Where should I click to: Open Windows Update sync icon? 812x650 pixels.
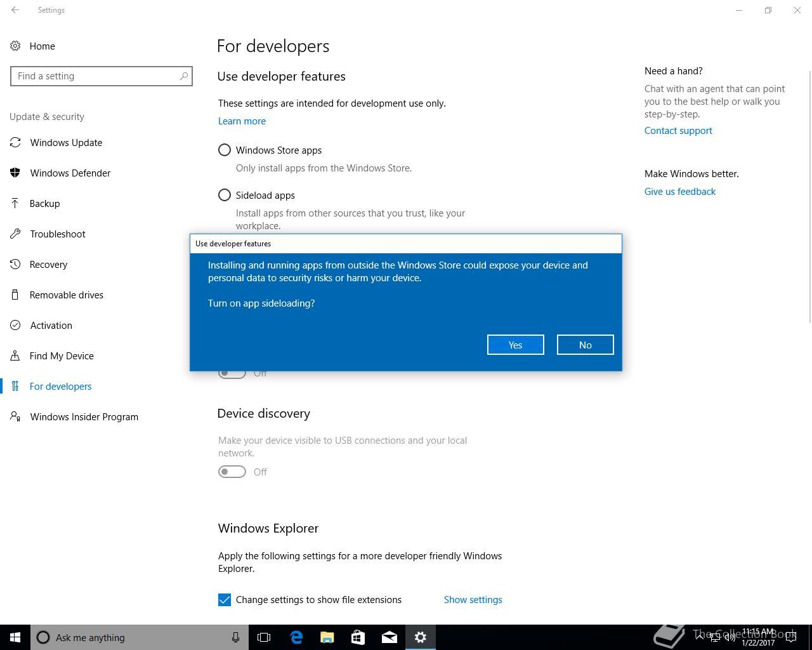click(15, 142)
